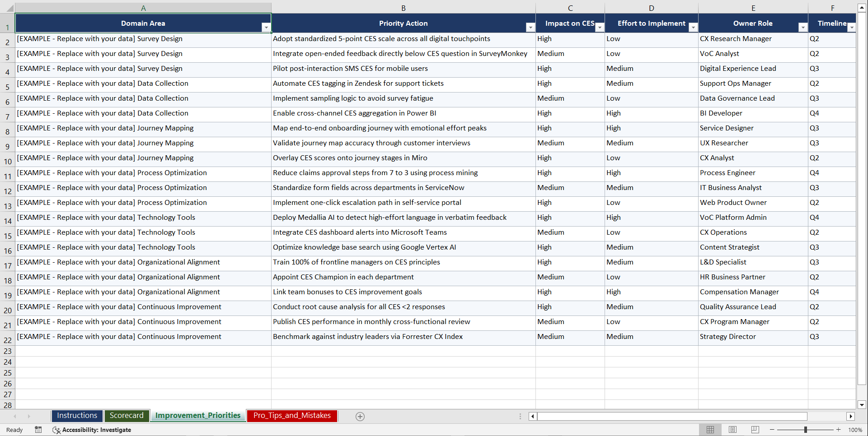
Task: Open the Domain Area filter dropdown
Action: [267, 27]
